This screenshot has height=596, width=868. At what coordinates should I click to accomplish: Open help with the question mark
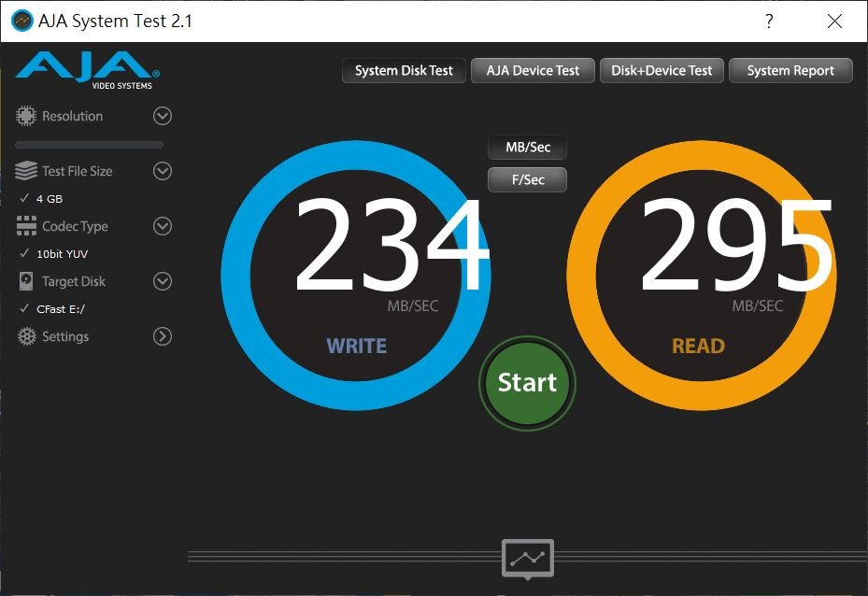(x=769, y=21)
